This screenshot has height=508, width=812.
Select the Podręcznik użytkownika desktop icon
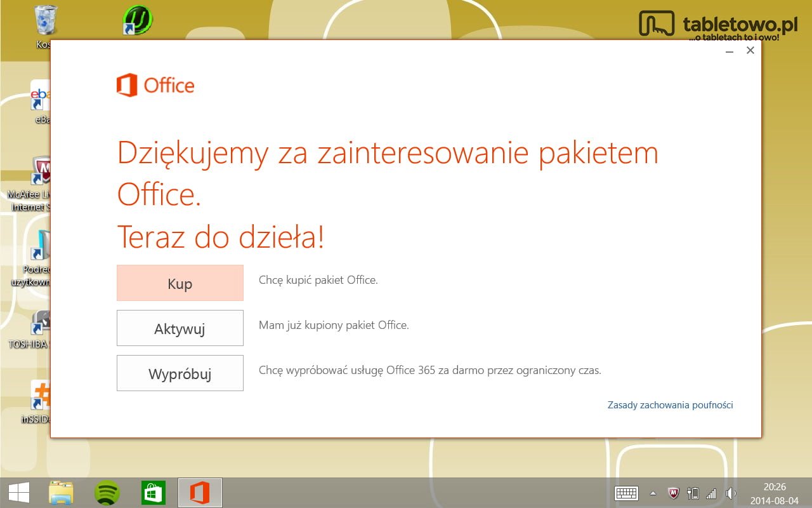[30, 259]
